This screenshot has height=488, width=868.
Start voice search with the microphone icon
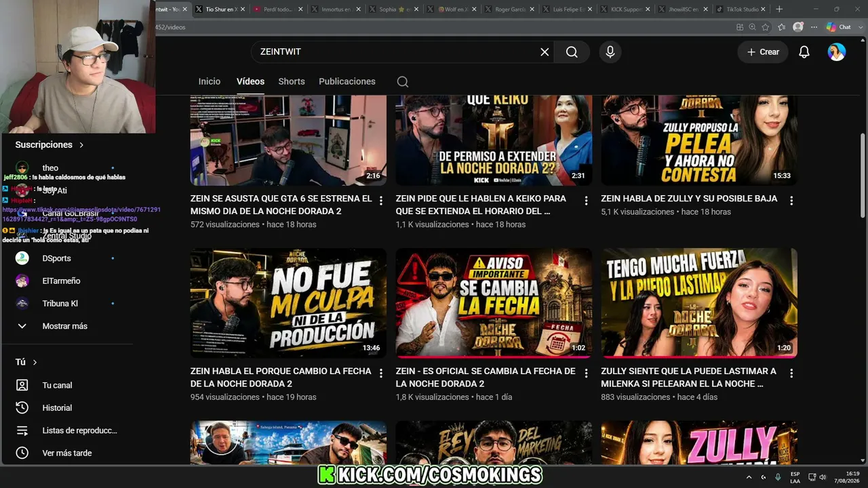(610, 52)
